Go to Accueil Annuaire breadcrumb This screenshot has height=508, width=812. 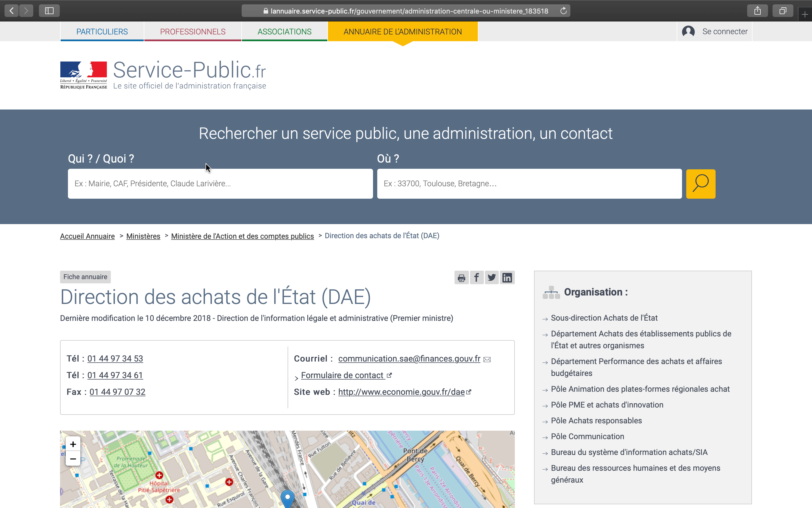point(87,236)
